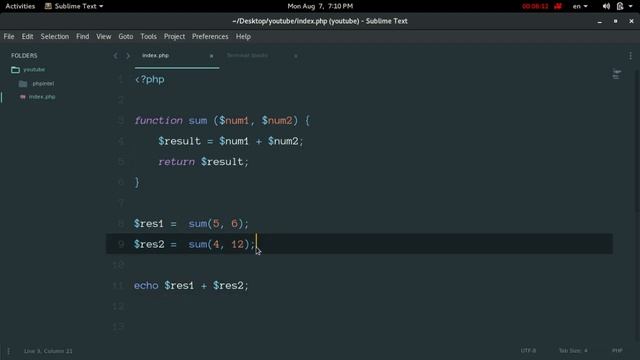Click the Line and Column status text
The width and height of the screenshot is (640, 360).
click(x=48, y=351)
